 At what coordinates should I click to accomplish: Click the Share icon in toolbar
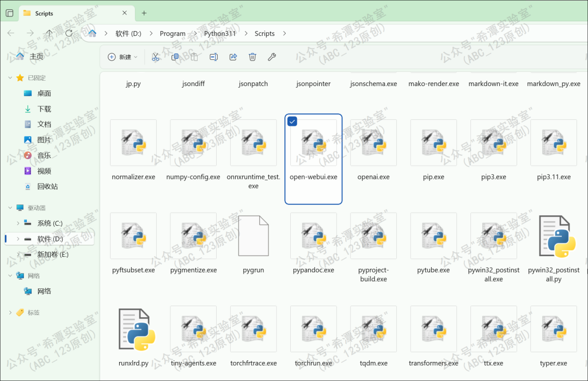(233, 57)
